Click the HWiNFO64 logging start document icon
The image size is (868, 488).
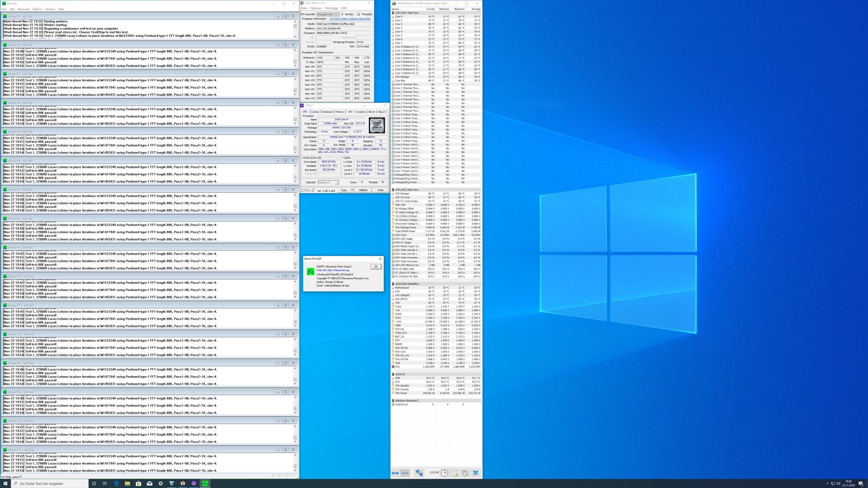(x=455, y=473)
